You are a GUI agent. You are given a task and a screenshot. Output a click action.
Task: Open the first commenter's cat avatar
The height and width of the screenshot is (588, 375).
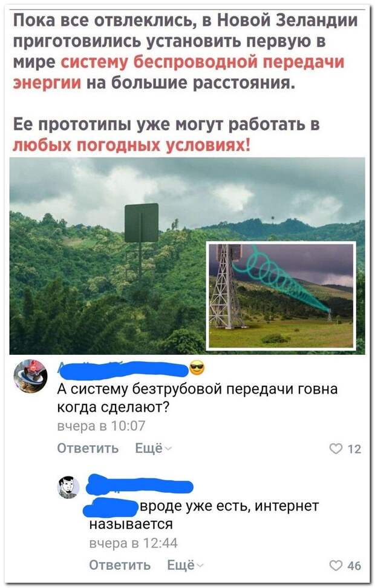(31, 375)
